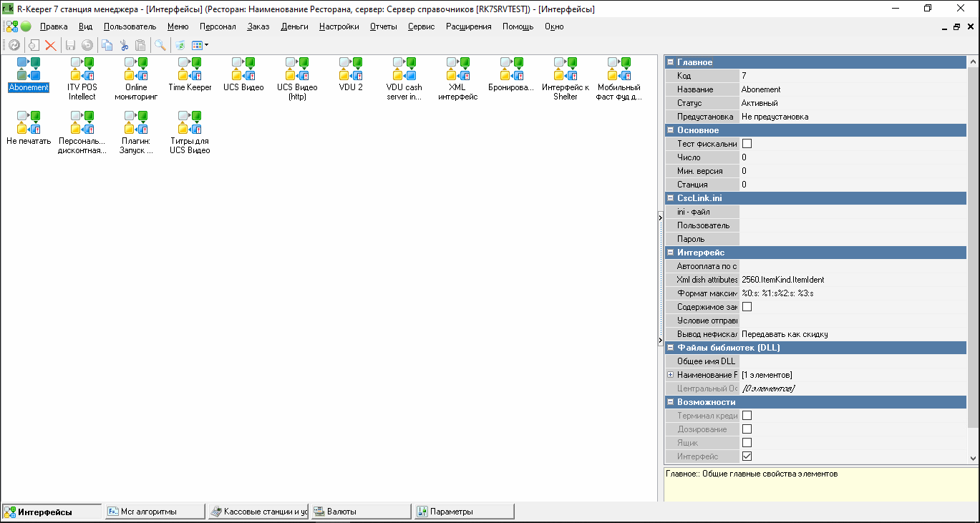This screenshot has width=980, height=523.
Task: Click the undo changes toolbar icon
Action: coord(87,45)
